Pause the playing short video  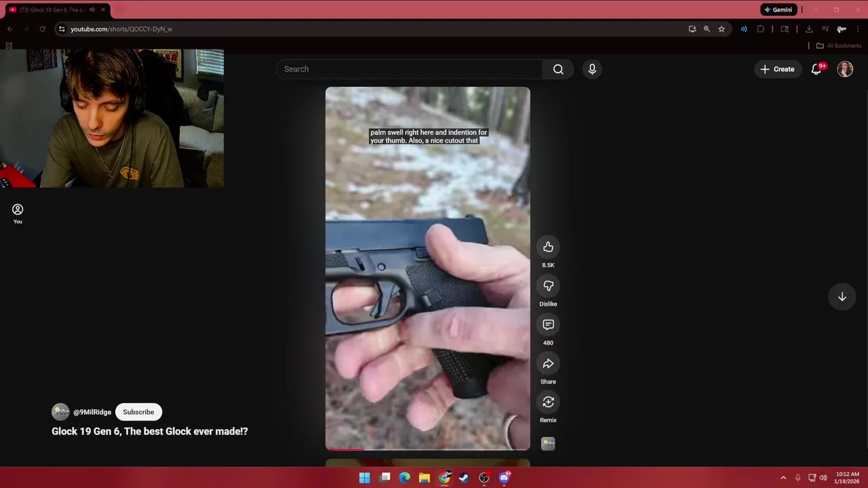427,268
